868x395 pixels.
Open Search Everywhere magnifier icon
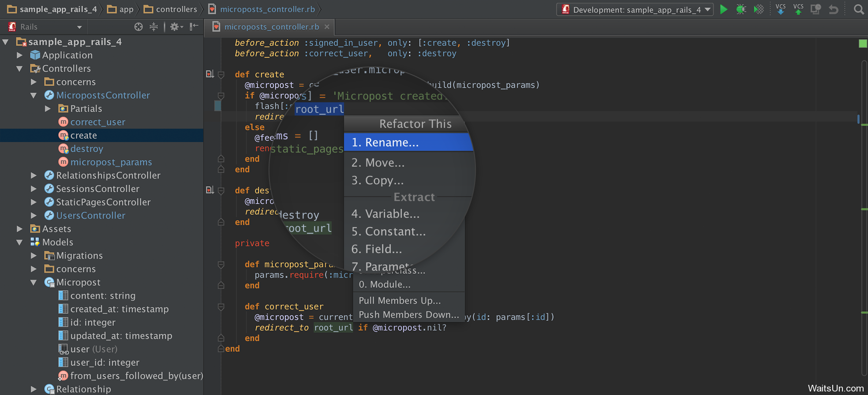[x=858, y=9]
